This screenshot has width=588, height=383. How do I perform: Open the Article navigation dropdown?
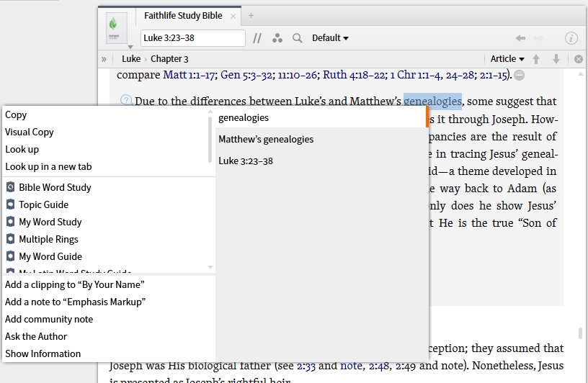point(507,59)
